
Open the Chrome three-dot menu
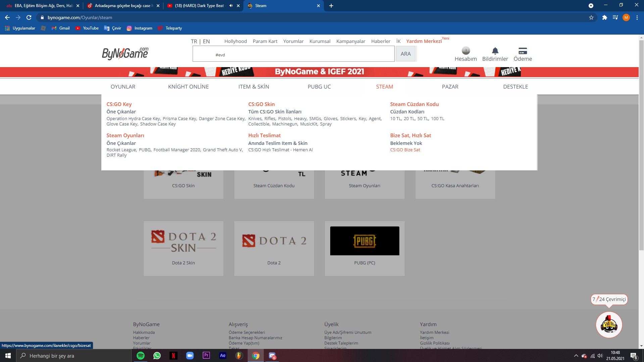tap(637, 17)
